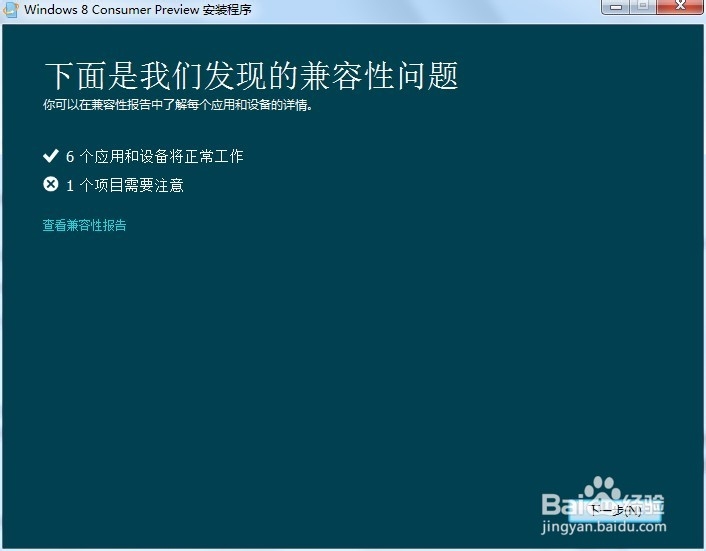
Task: Click the Windows 8 Consumer Preview title text
Action: pyautogui.click(x=138, y=9)
